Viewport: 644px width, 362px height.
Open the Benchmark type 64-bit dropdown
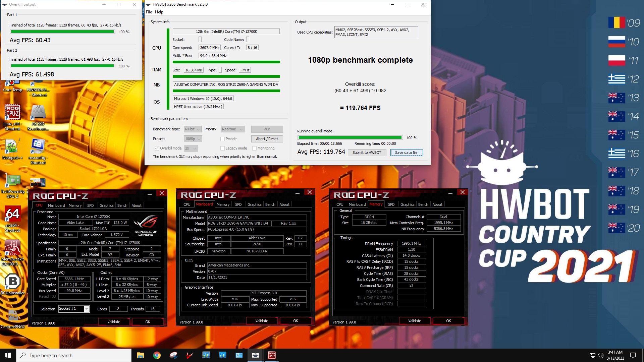coord(193,129)
